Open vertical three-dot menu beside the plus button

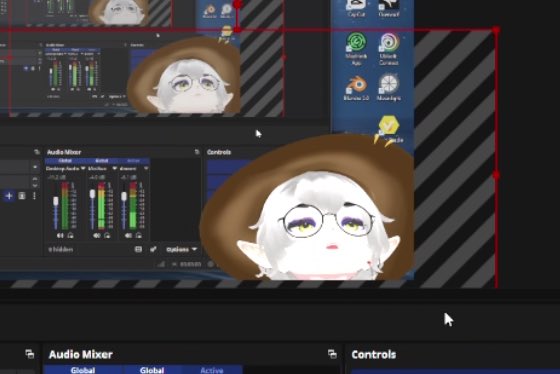click(34, 196)
